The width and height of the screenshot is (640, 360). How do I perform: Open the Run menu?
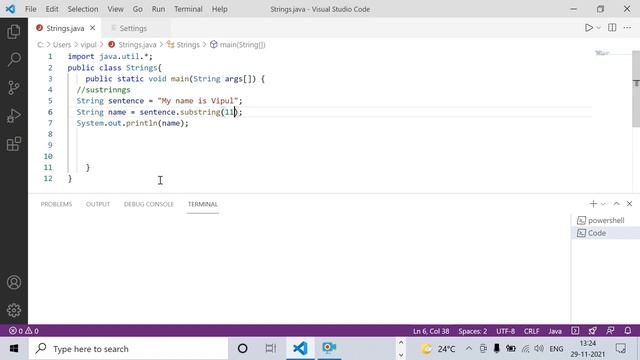(158, 9)
